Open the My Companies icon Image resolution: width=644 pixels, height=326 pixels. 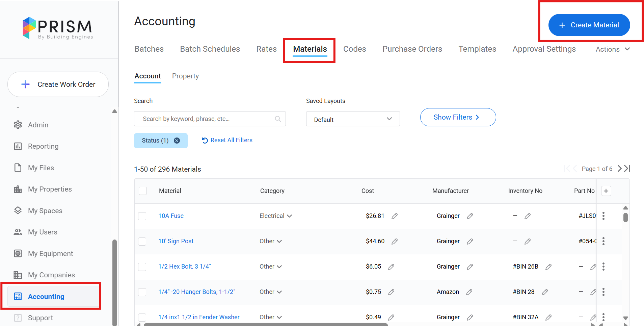18,275
